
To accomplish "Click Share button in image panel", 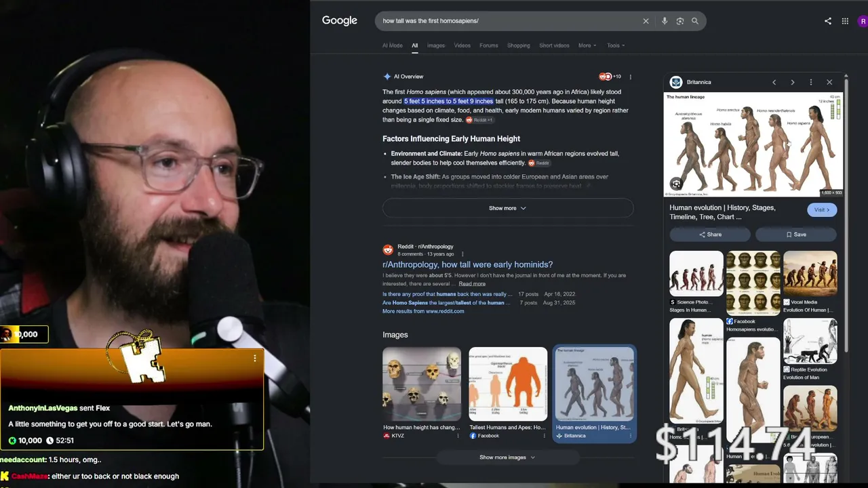I will [x=710, y=235].
